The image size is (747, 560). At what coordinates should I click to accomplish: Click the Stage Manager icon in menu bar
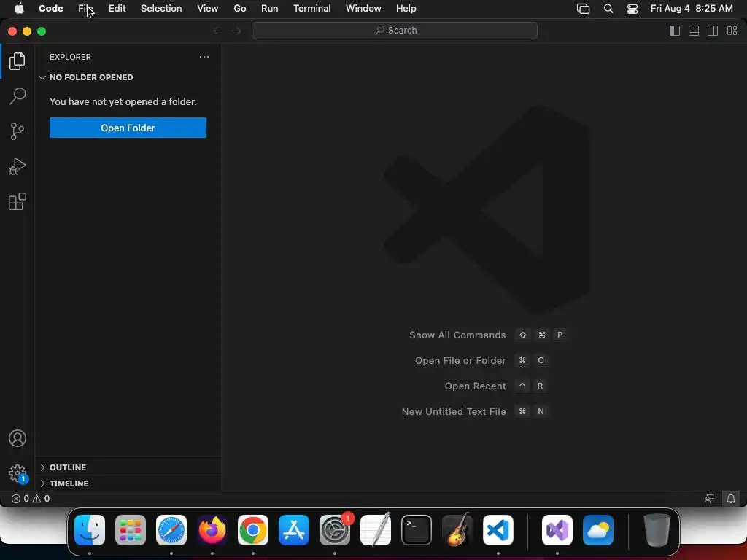pos(583,9)
